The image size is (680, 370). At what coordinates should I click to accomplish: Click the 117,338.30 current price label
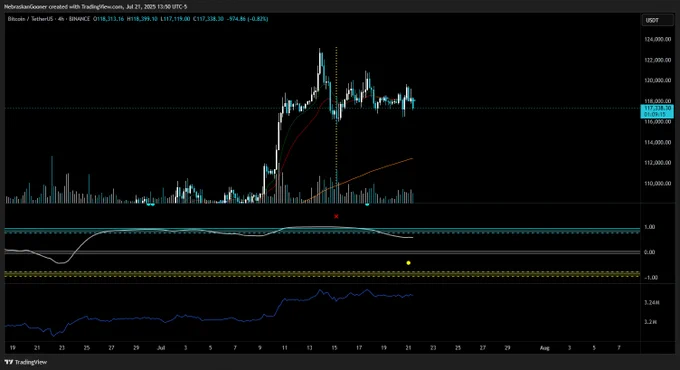tap(657, 108)
